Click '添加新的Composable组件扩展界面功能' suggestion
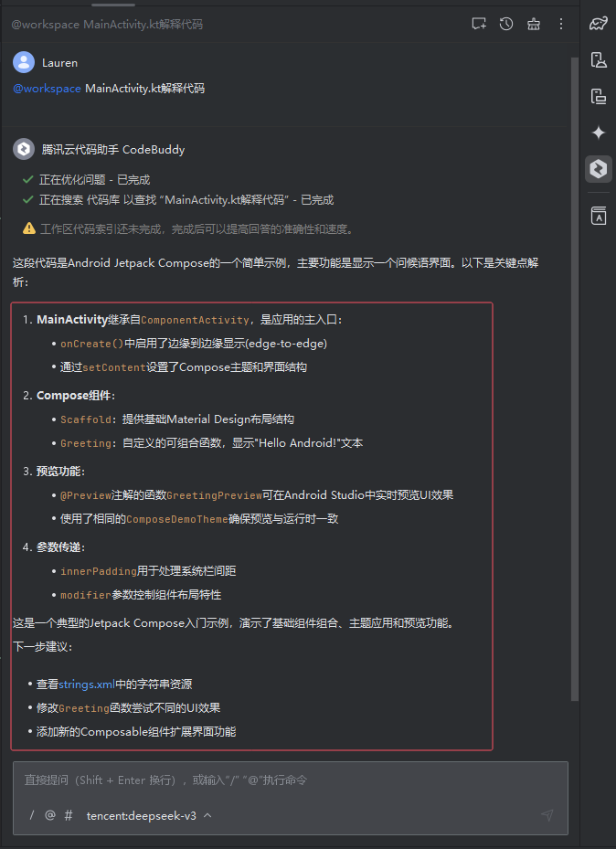The height and width of the screenshot is (849, 616). point(136,732)
